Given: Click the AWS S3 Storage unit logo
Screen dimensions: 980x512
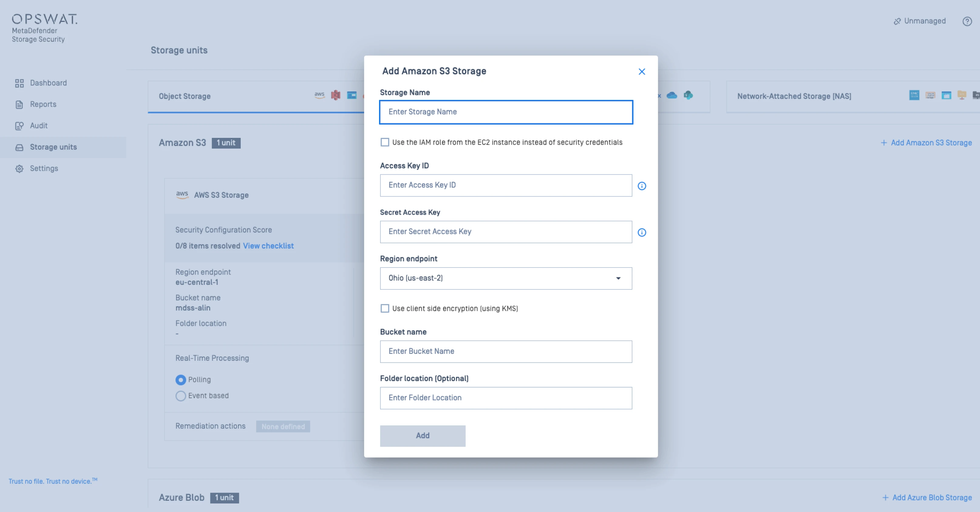Looking at the screenshot, I should point(182,195).
